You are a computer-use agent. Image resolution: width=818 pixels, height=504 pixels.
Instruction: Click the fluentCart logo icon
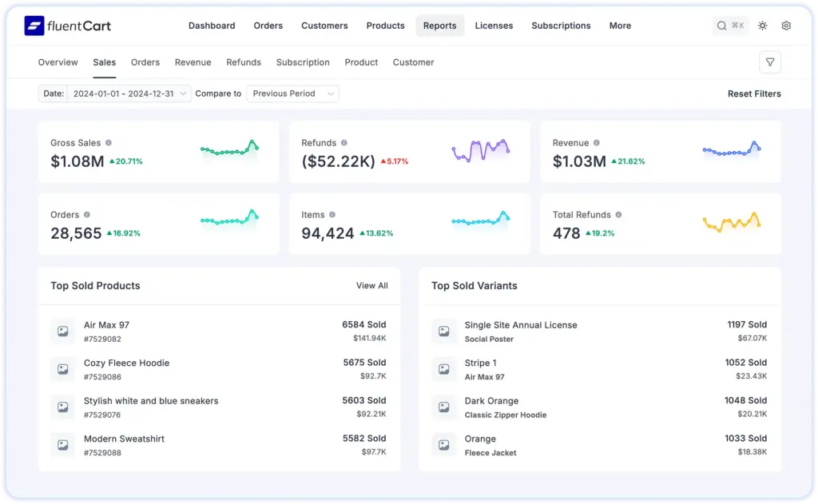pyautogui.click(x=33, y=25)
